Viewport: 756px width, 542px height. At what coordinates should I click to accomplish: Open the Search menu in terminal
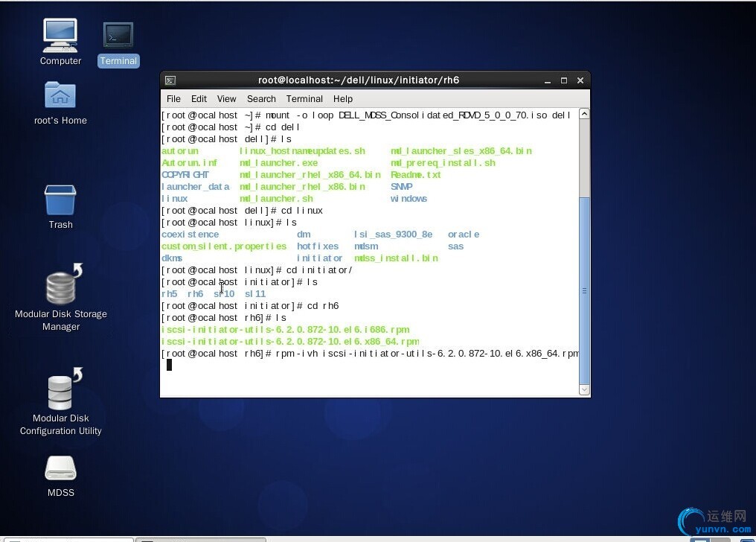pyautogui.click(x=261, y=99)
